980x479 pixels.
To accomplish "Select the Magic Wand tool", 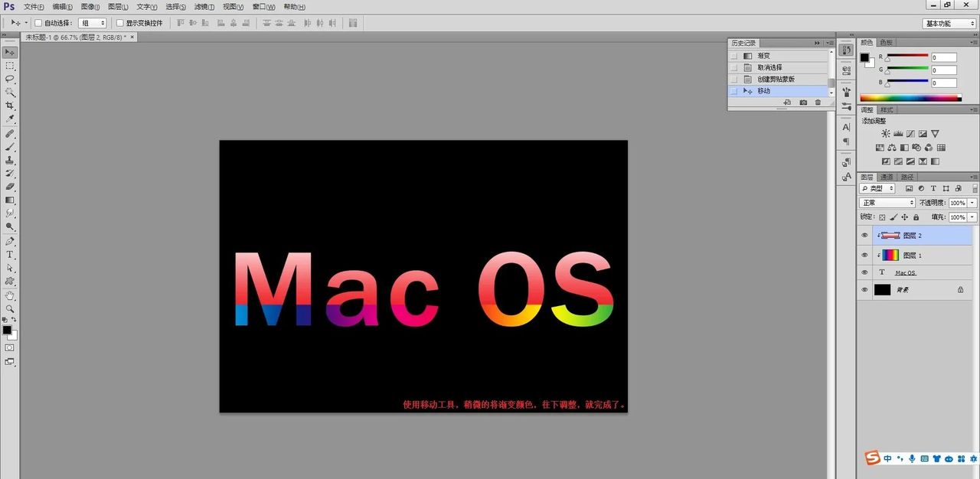I will click(10, 93).
